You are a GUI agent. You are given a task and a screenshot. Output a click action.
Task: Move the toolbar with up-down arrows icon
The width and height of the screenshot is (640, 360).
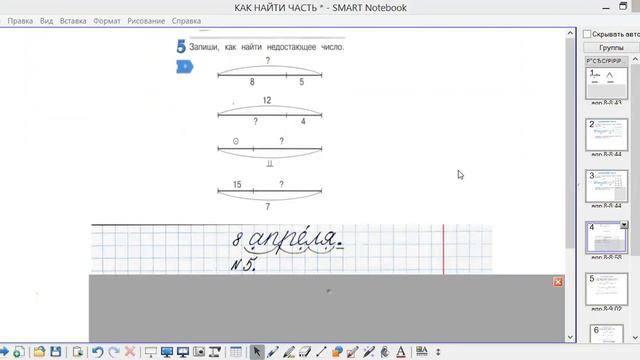click(x=438, y=351)
